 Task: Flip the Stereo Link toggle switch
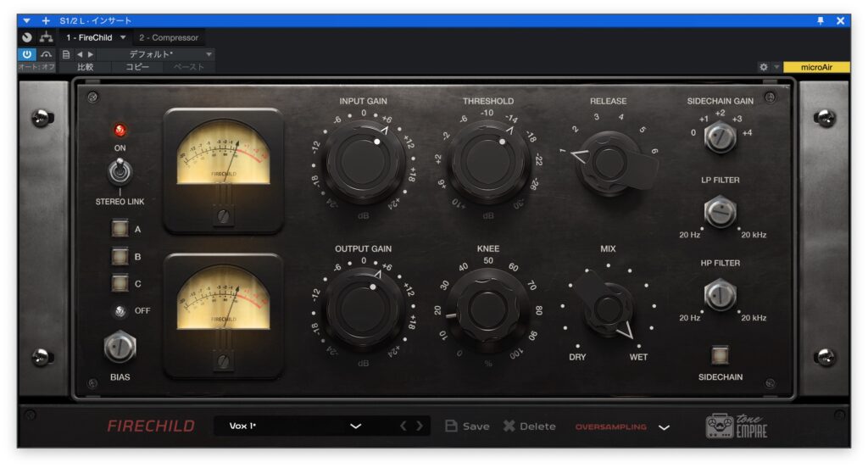[x=120, y=173]
